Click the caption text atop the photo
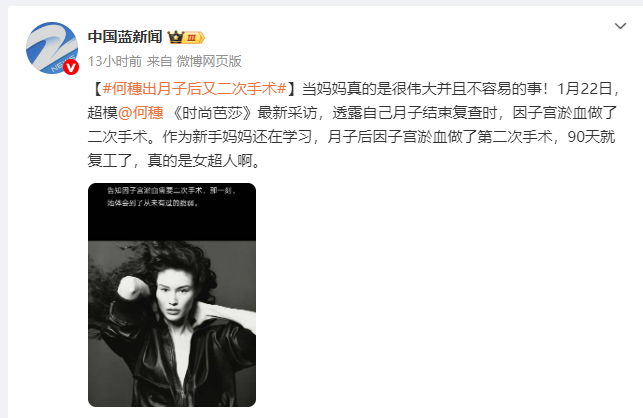 [172, 196]
